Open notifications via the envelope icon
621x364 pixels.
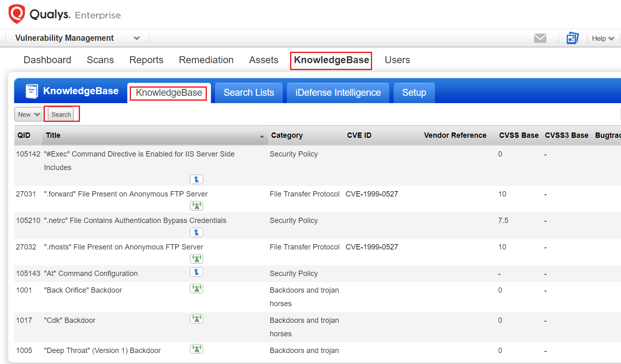point(540,38)
